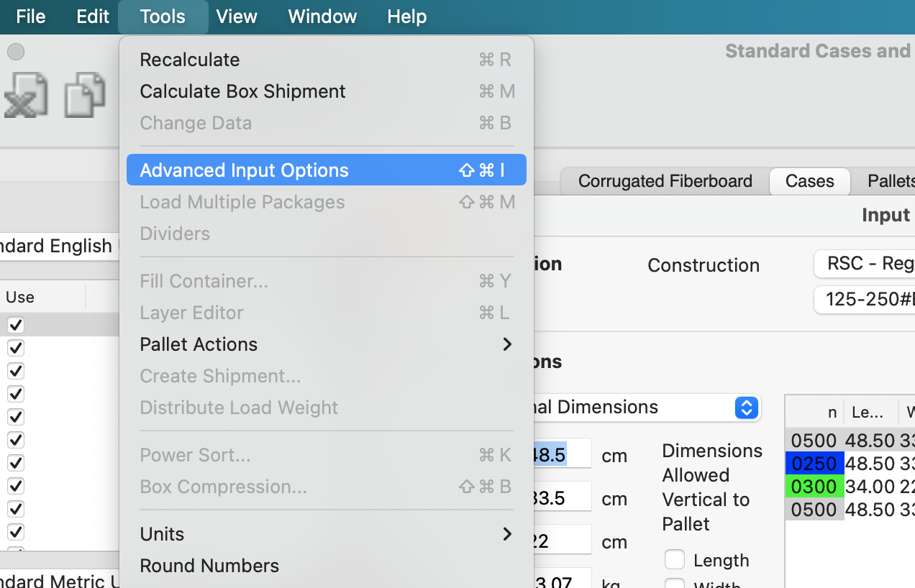Image resolution: width=915 pixels, height=588 pixels.
Task: Toggle Length vertical to pallet checkbox
Action: pyautogui.click(x=675, y=559)
